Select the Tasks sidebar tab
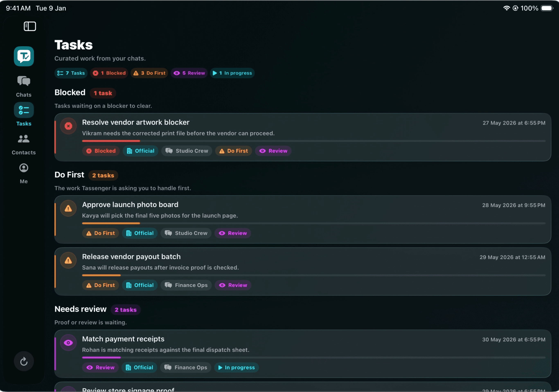 tap(24, 114)
